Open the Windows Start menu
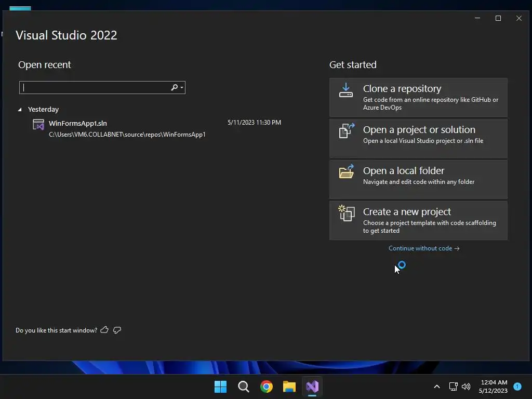532x399 pixels. (x=220, y=387)
